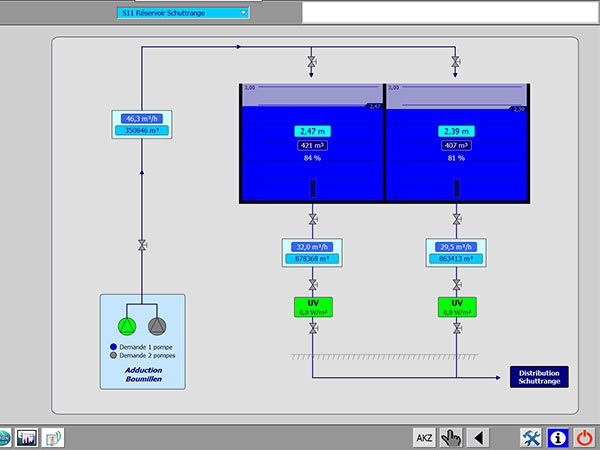Click the AKZ button
The image size is (600, 450).
tap(424, 437)
